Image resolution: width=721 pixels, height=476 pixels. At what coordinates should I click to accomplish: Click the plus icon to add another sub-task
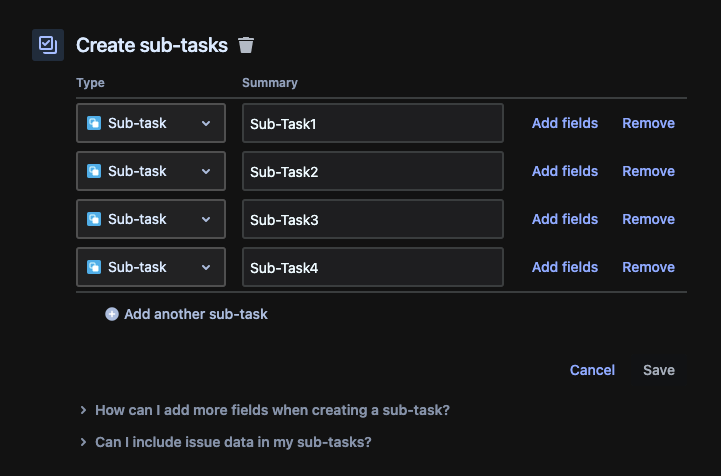[112, 314]
